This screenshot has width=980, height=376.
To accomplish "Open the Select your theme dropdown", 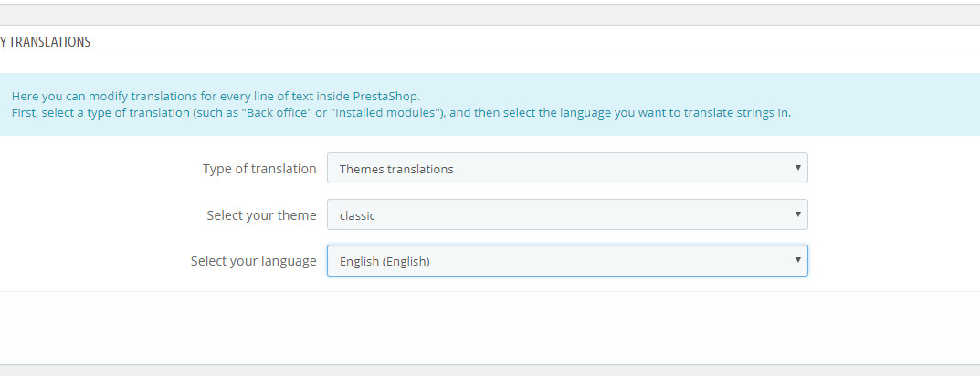I will pyautogui.click(x=566, y=215).
